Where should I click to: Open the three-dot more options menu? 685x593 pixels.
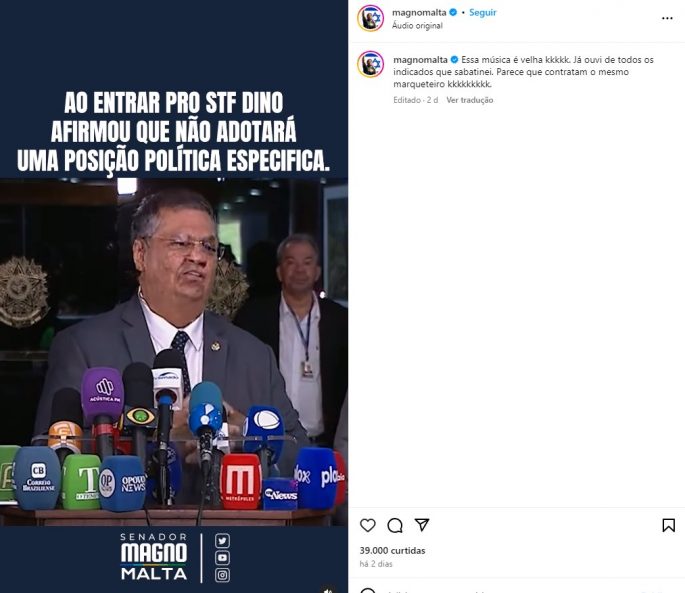(x=667, y=18)
